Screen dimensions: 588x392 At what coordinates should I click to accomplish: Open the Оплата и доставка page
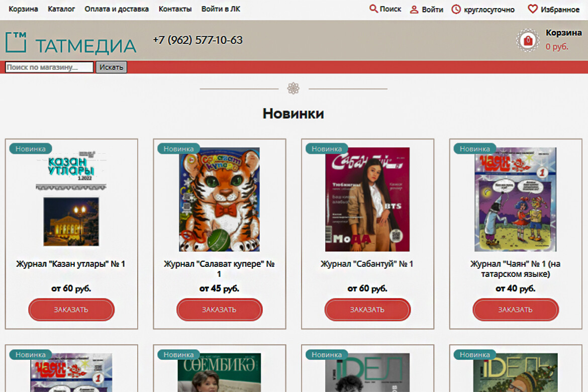pyautogui.click(x=117, y=9)
